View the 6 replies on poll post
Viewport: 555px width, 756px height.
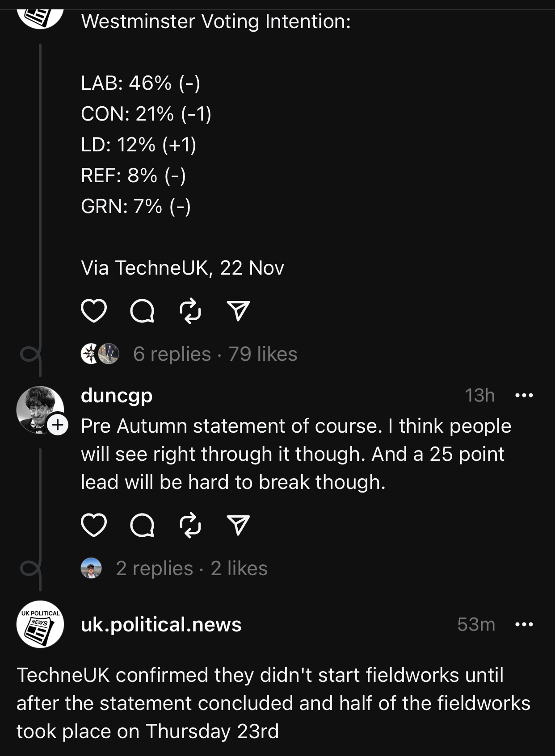(x=172, y=354)
